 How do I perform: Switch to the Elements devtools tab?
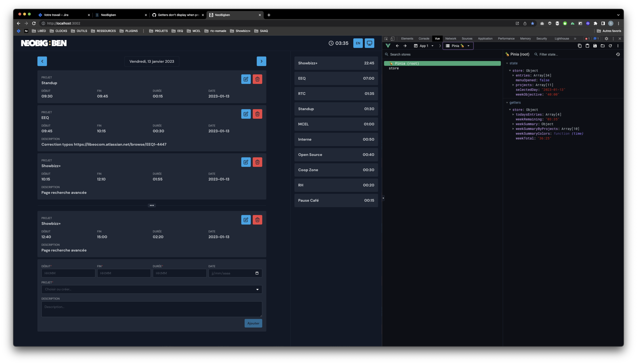click(x=407, y=38)
